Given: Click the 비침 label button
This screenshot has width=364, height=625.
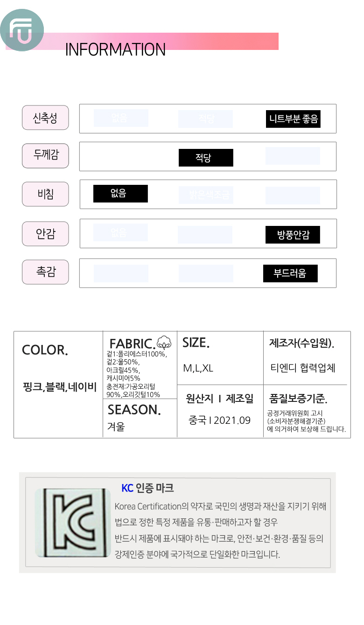Looking at the screenshot, I should pyautogui.click(x=45, y=194).
